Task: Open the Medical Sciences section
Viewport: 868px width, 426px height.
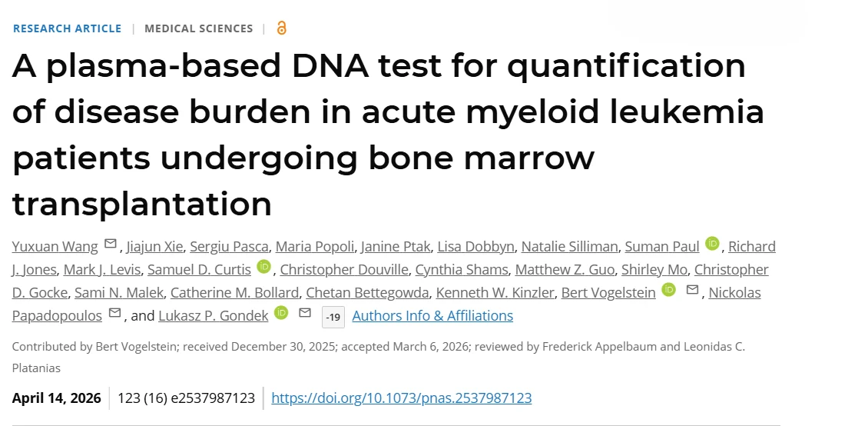Action: pyautogui.click(x=198, y=28)
